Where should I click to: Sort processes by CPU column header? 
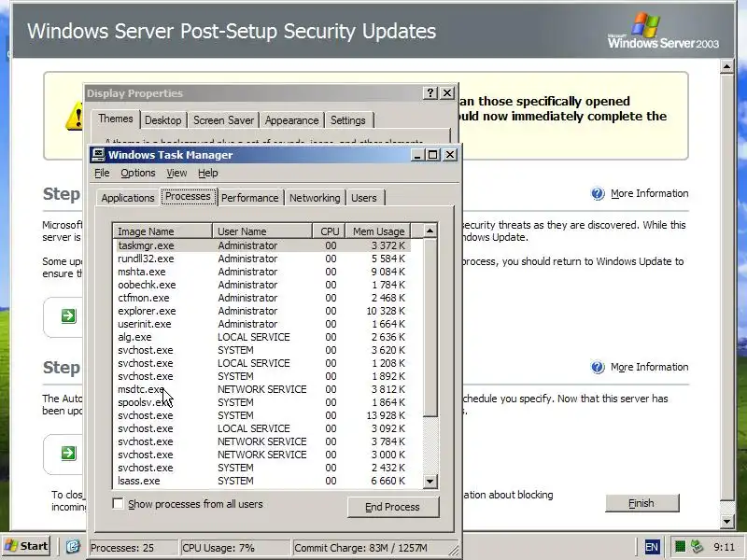coord(330,231)
